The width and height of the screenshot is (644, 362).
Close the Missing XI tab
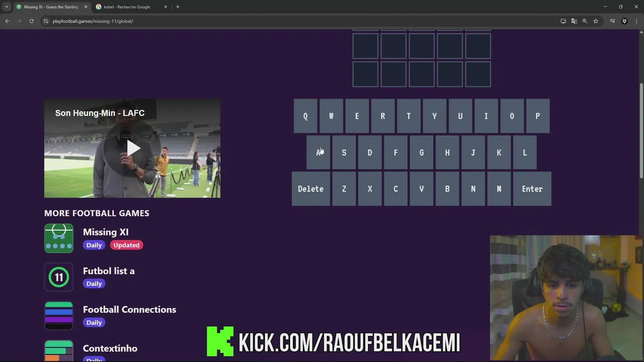tap(86, 7)
